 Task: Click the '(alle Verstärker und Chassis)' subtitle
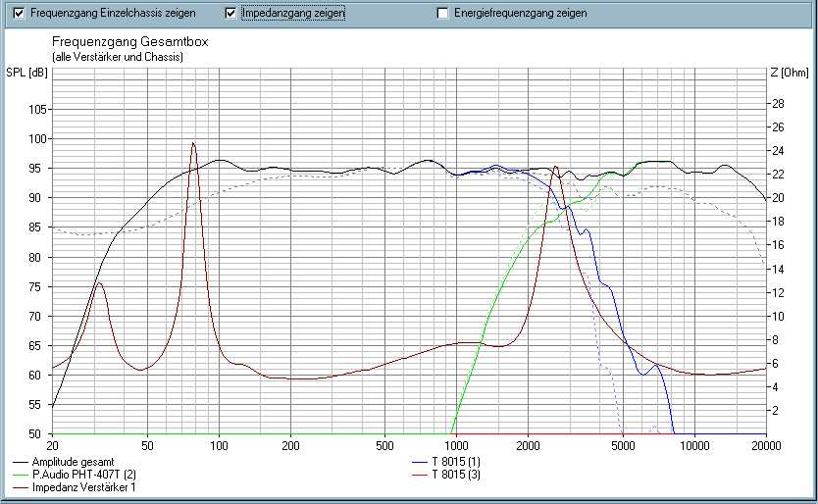pos(118,57)
